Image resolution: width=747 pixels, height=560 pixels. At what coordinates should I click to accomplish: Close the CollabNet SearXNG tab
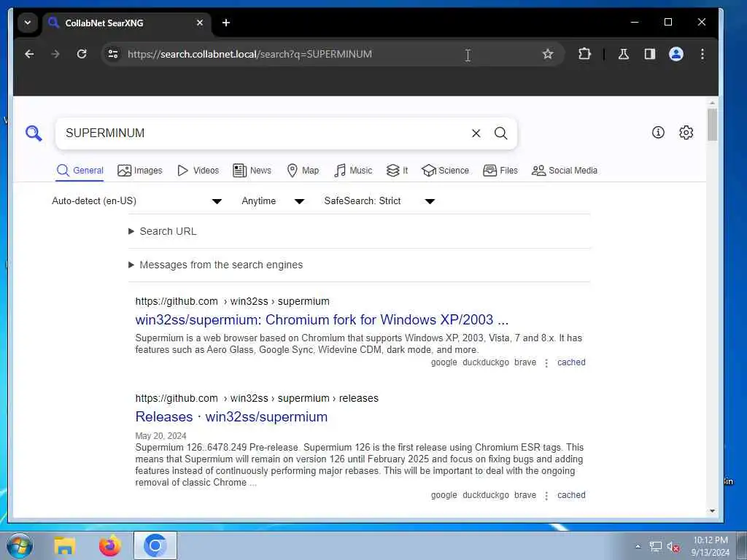click(x=200, y=23)
